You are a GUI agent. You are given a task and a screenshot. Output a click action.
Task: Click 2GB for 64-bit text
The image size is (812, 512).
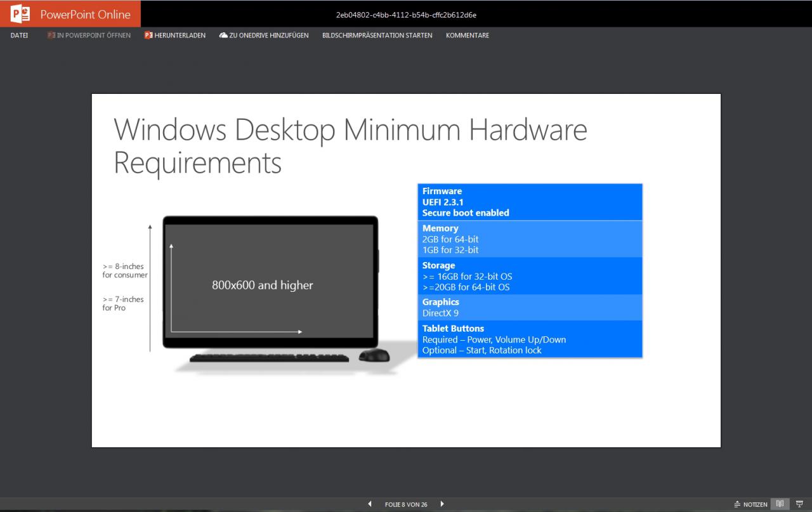point(450,239)
